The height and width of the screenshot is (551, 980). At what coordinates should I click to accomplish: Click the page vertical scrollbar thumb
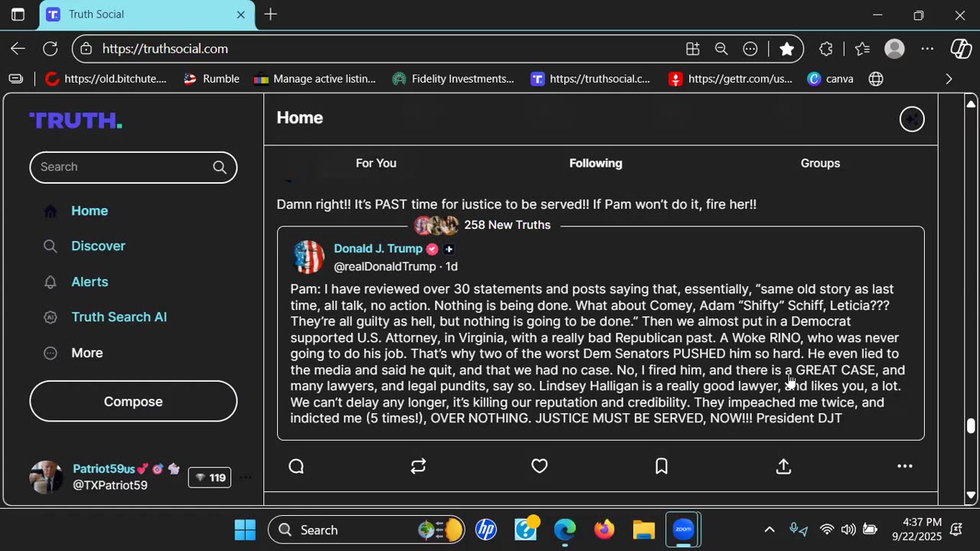pos(971,425)
